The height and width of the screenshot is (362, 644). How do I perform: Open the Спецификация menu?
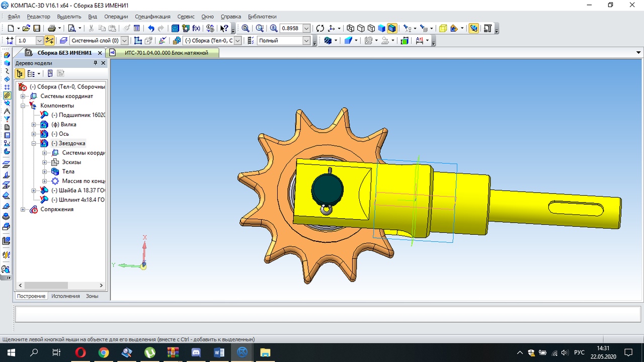[152, 17]
